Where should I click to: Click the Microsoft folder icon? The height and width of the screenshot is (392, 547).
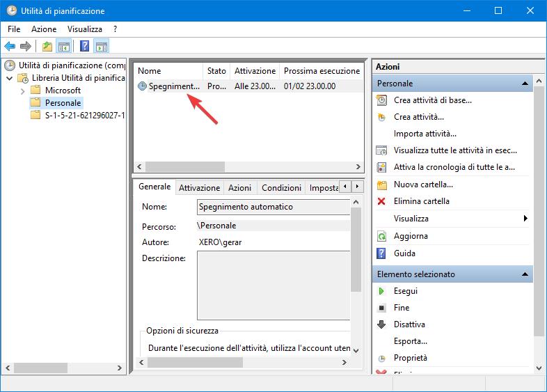pos(35,91)
